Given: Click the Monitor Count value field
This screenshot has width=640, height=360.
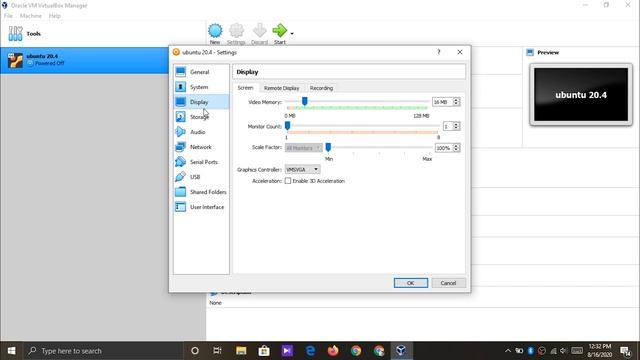Looking at the screenshot, I should 448,127.
